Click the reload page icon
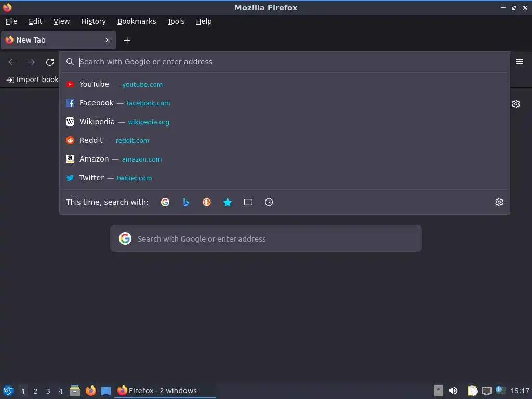The image size is (532, 399). click(50, 62)
